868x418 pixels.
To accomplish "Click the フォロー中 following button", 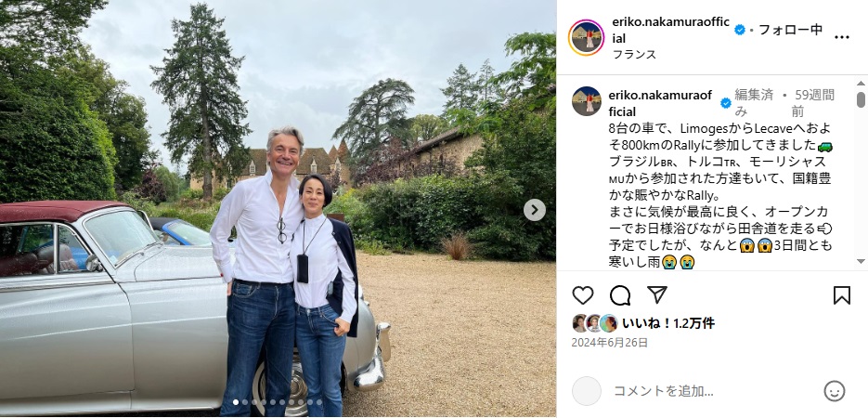I will point(790,30).
